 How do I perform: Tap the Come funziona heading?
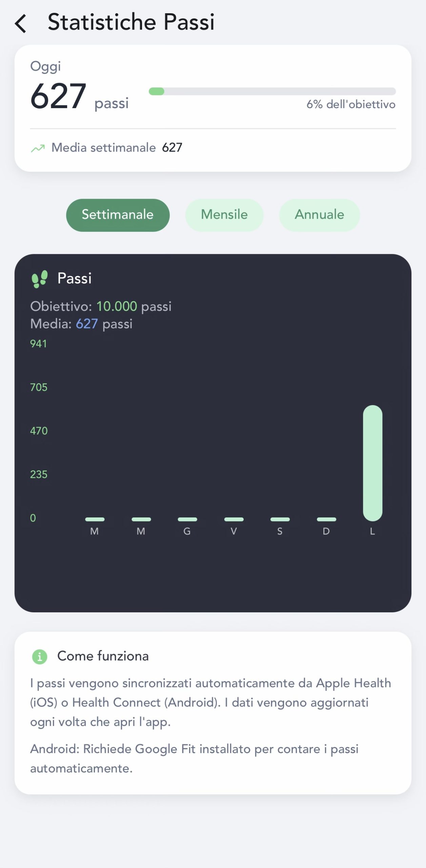pyautogui.click(x=103, y=656)
